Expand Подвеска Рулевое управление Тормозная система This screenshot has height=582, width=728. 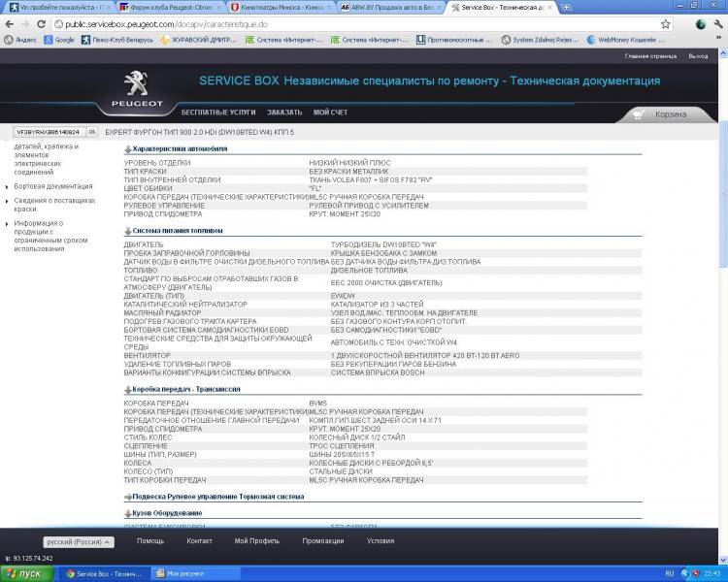coord(127,496)
